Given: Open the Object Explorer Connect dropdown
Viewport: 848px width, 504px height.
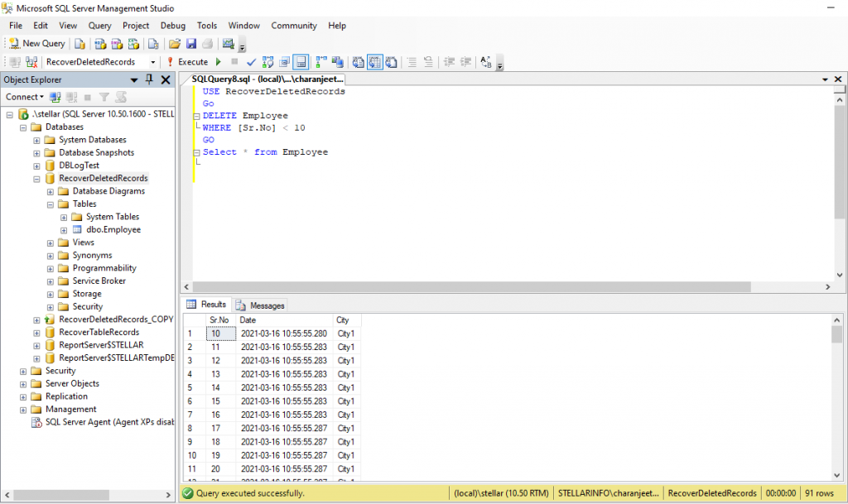Looking at the screenshot, I should [24, 97].
